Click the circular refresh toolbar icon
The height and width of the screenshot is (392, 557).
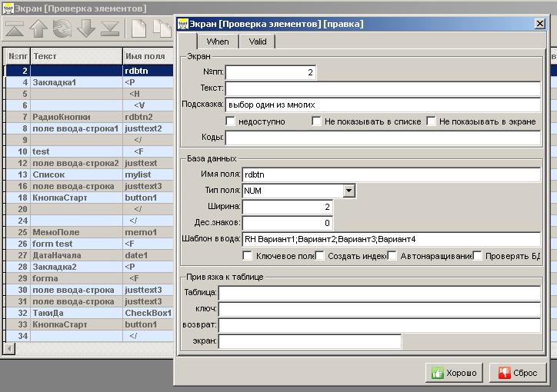pos(62,29)
